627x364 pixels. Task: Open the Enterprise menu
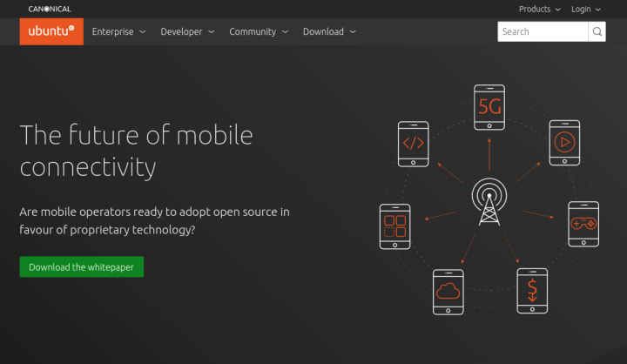click(118, 31)
